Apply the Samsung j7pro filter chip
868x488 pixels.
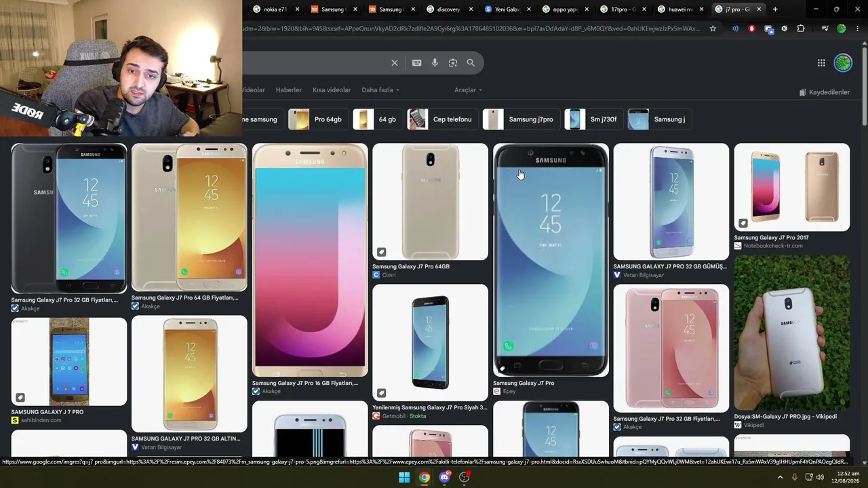coord(521,119)
